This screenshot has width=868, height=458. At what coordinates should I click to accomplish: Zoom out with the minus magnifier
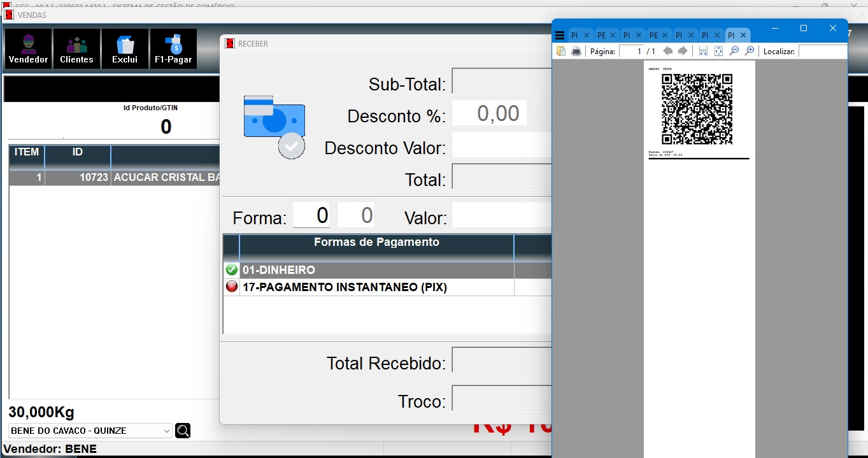pos(734,51)
